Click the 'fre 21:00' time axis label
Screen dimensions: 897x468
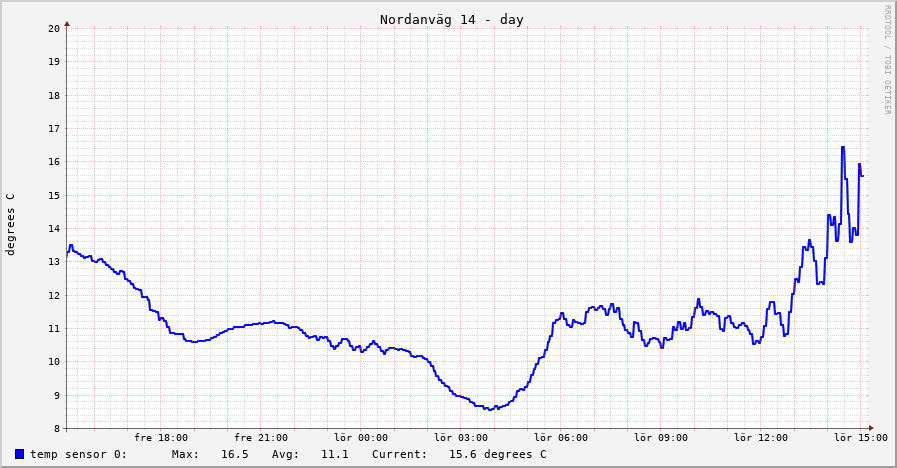[261, 438]
